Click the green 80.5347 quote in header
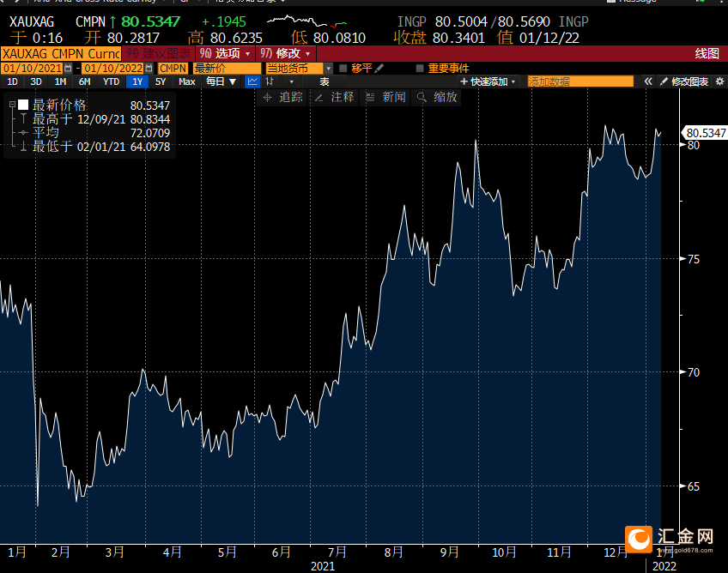This screenshot has width=728, height=573. click(150, 21)
